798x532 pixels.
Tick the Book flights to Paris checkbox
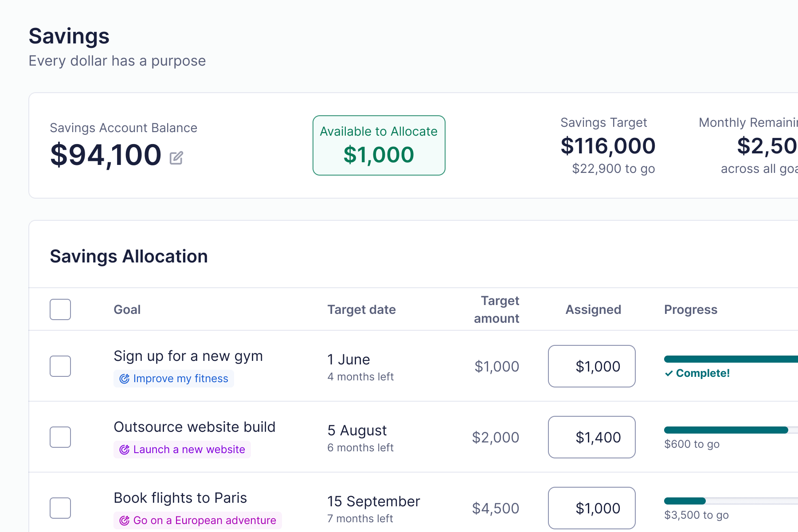(x=60, y=508)
